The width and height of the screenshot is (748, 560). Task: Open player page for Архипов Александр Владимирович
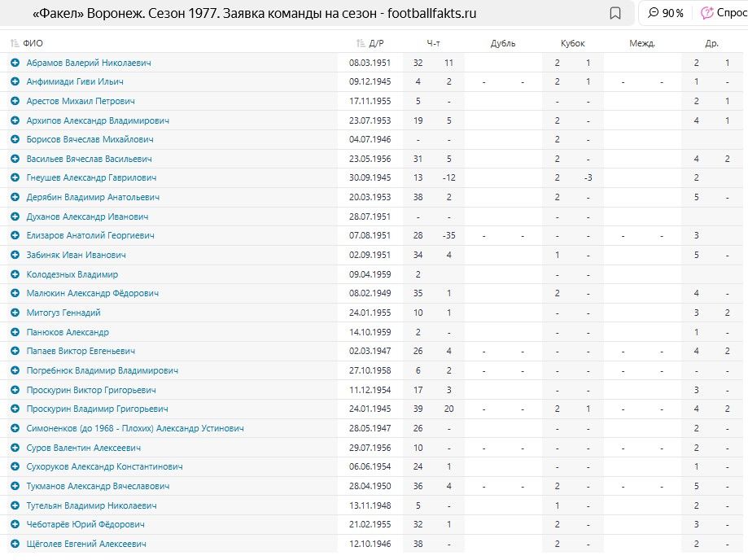[98, 120]
